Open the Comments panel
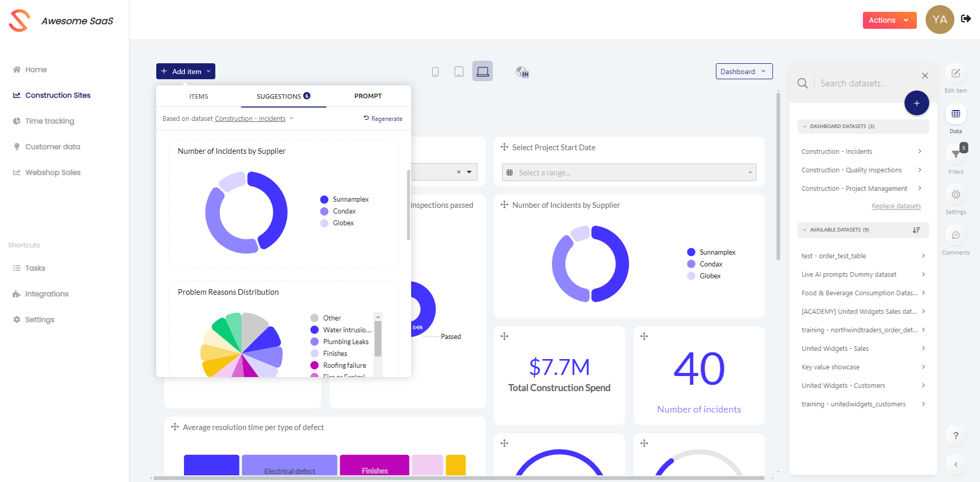 pos(955,236)
